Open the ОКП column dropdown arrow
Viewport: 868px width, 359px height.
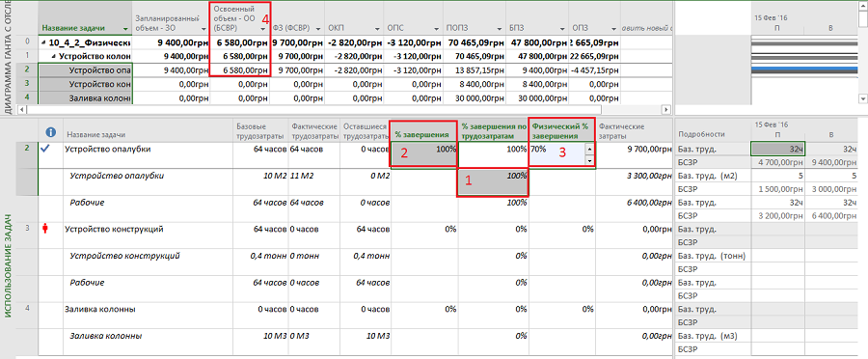[x=376, y=28]
